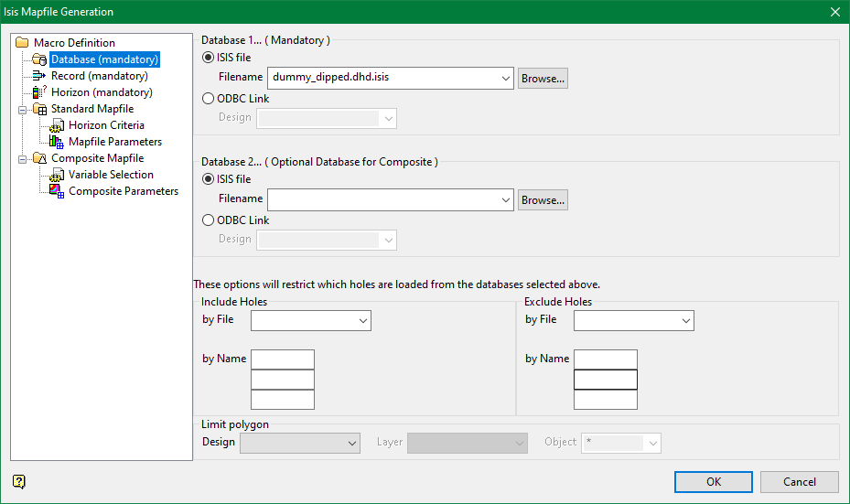Click the Mapfile Parameters icon

[x=57, y=142]
